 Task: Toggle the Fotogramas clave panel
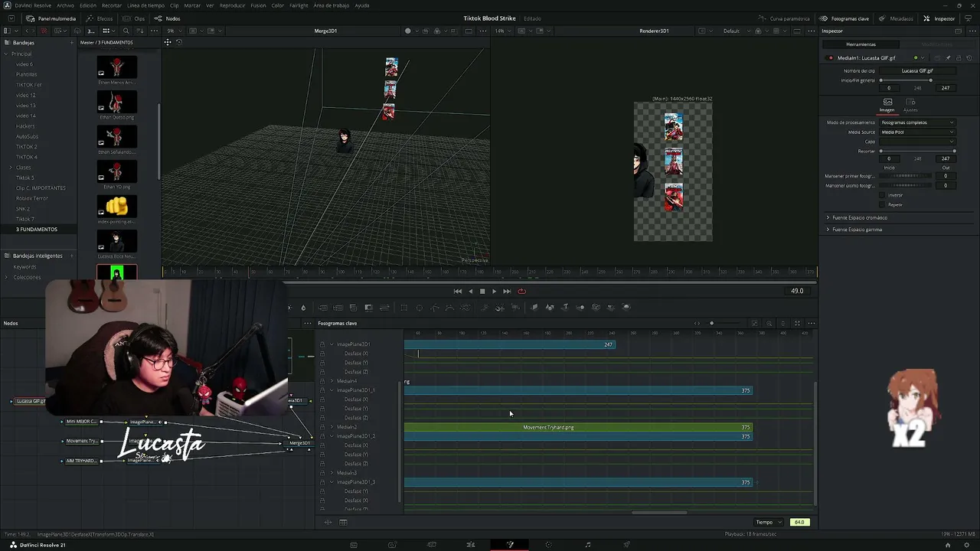pyautogui.click(x=844, y=18)
